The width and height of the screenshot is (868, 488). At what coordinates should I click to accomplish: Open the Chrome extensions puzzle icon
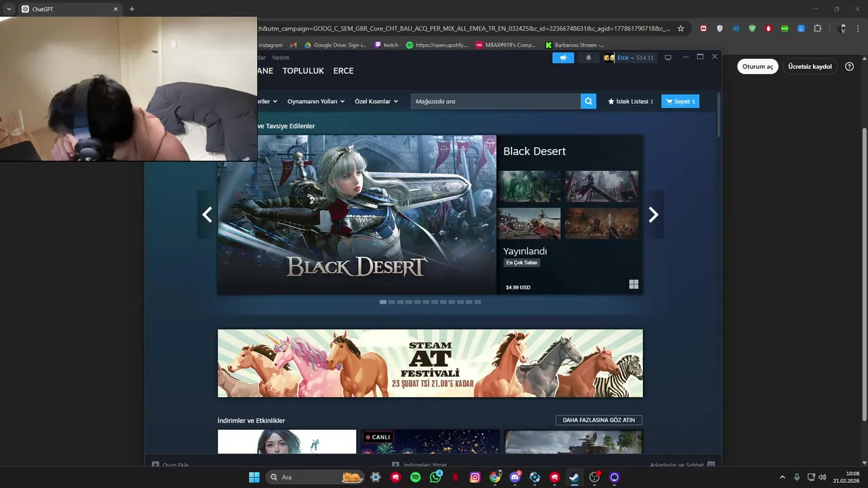point(817,28)
